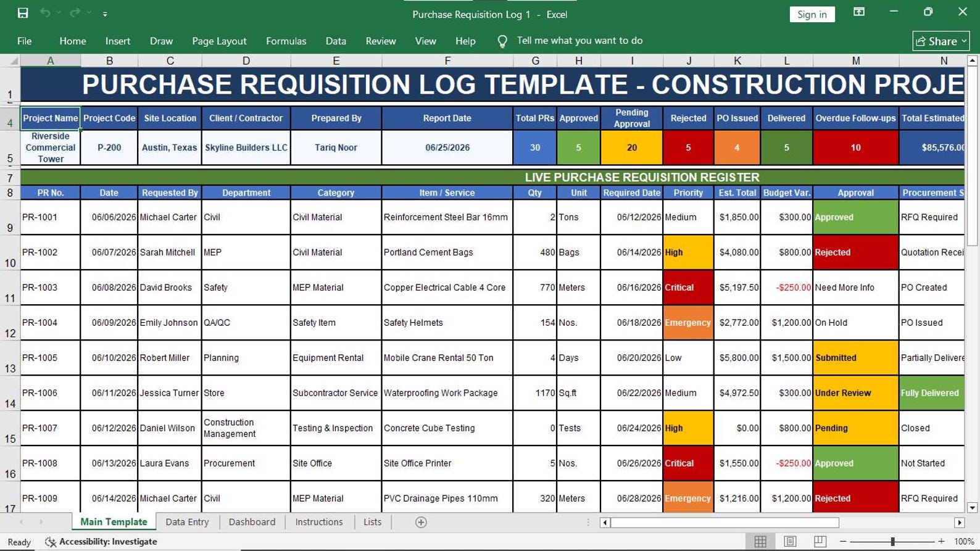This screenshot has height=551, width=980.
Task: Click the Redo arrow icon
Action: pyautogui.click(x=75, y=13)
